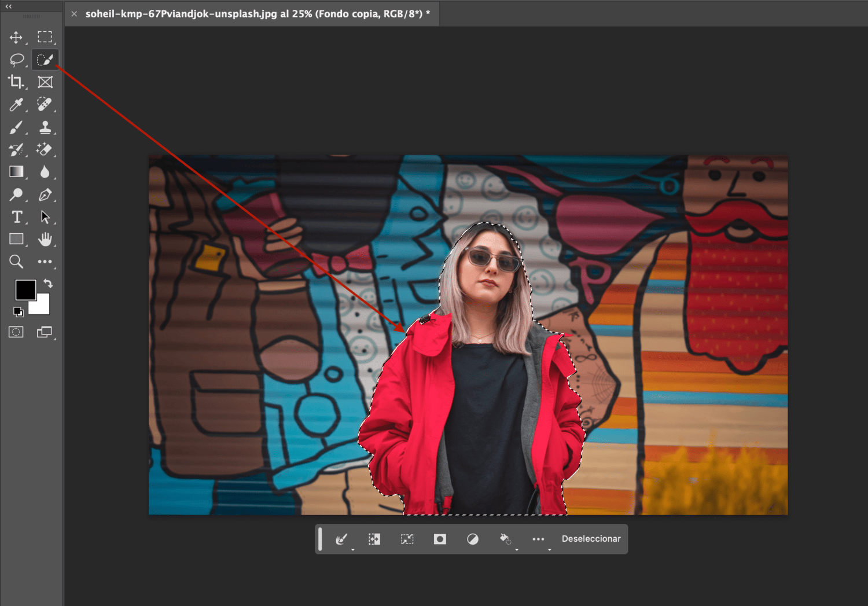Image resolution: width=868 pixels, height=606 pixels.
Task: Select the Gradient tool
Action: pos(16,172)
